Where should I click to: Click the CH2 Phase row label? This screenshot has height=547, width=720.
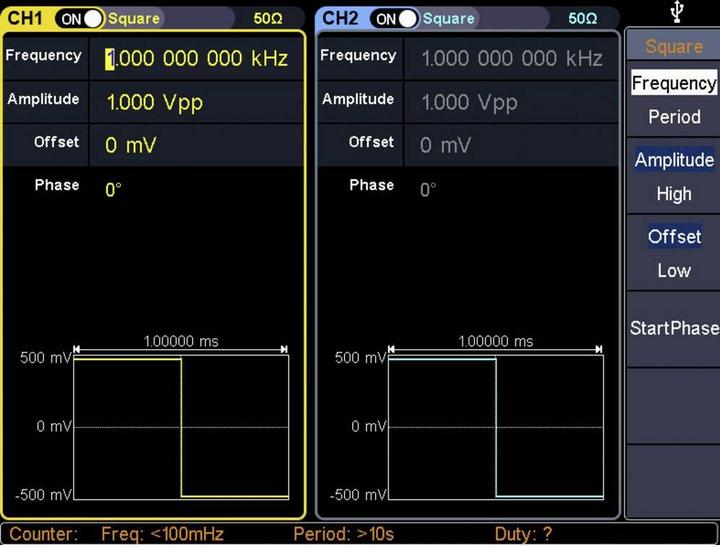click(x=371, y=185)
